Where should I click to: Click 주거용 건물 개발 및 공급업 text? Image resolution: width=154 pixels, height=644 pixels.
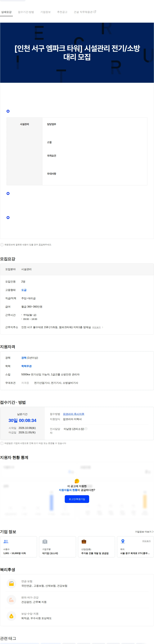[x=95, y=553]
